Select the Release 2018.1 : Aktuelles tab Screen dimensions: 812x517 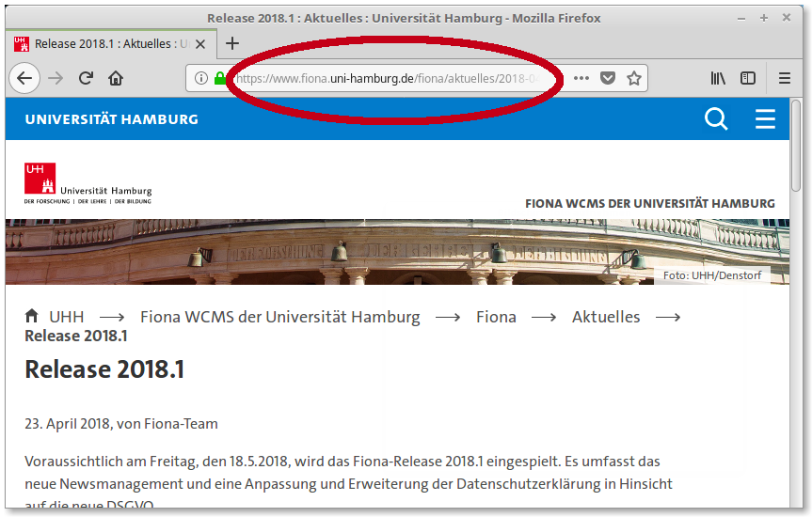click(111, 44)
